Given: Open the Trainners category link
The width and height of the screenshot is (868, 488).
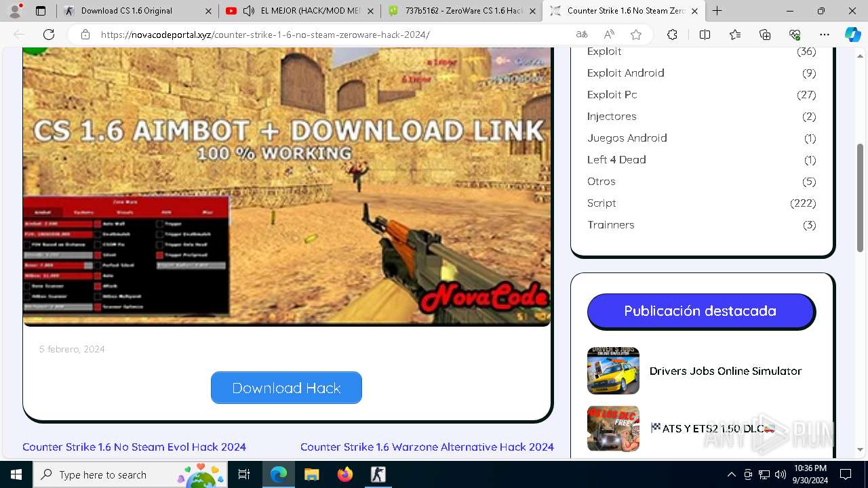Looking at the screenshot, I should [611, 224].
